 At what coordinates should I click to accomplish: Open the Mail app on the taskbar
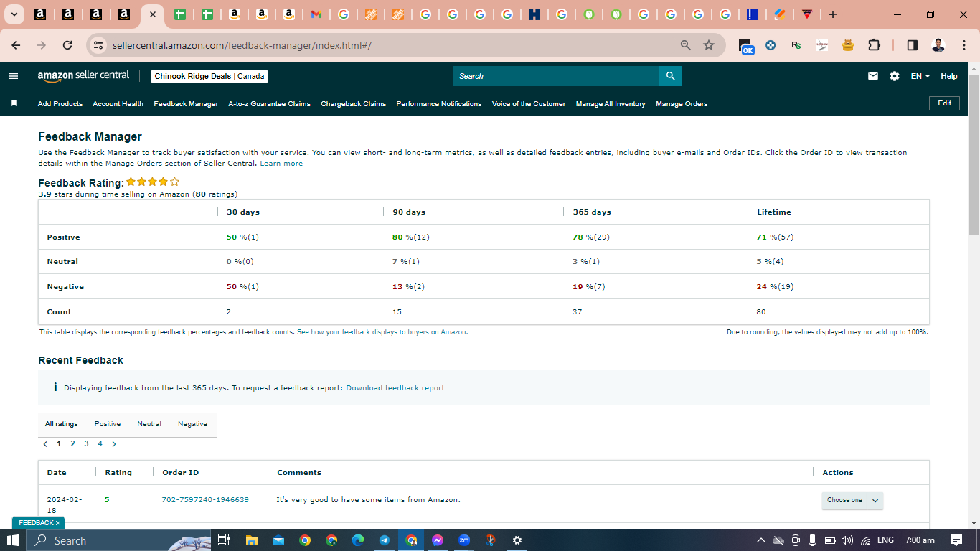click(278, 540)
